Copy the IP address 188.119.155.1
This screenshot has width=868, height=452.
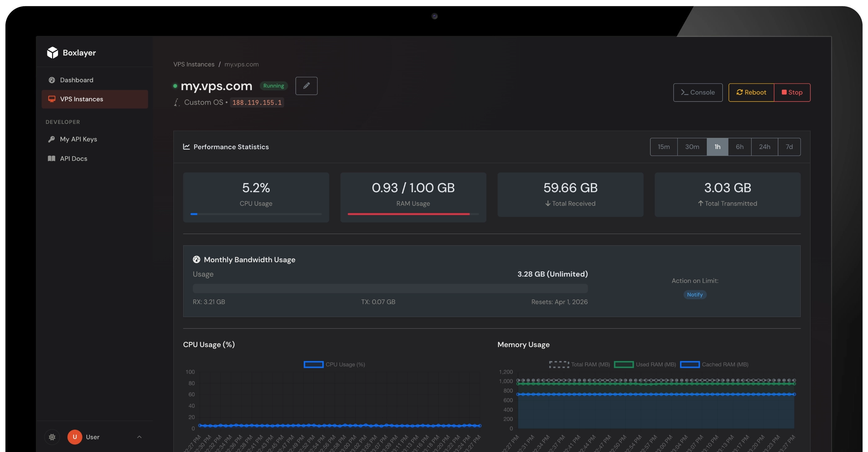tap(257, 102)
